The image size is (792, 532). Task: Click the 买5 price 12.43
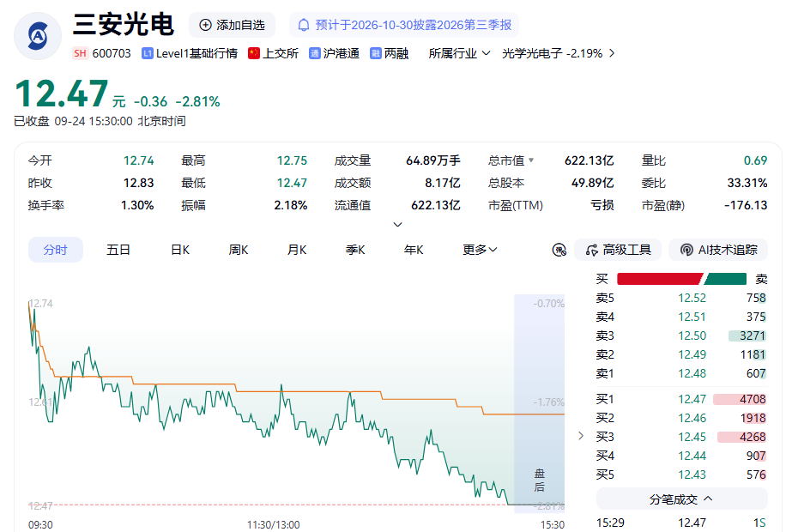[692, 475]
